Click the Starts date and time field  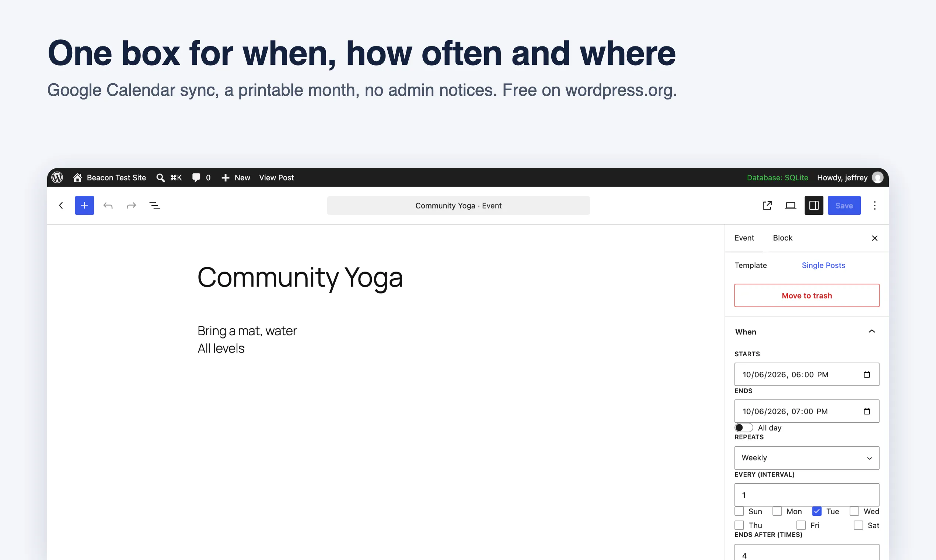tap(807, 374)
